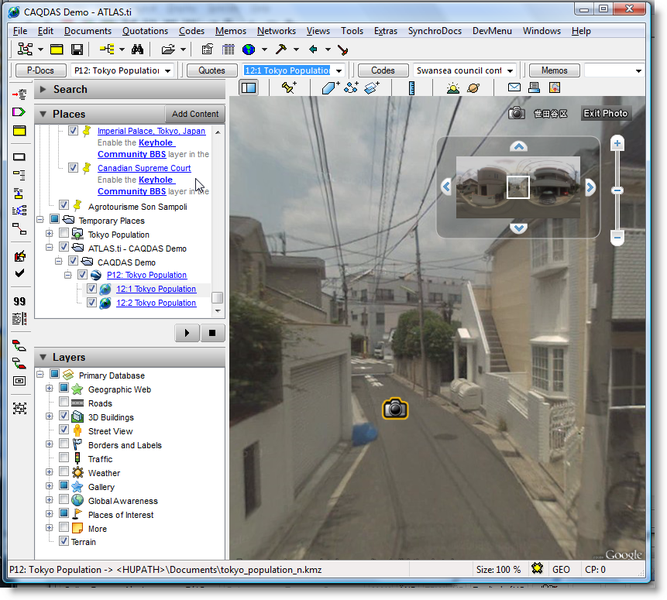This screenshot has height=600, width=667.
Task: Toggle the sidebar panel icon
Action: coord(248,89)
